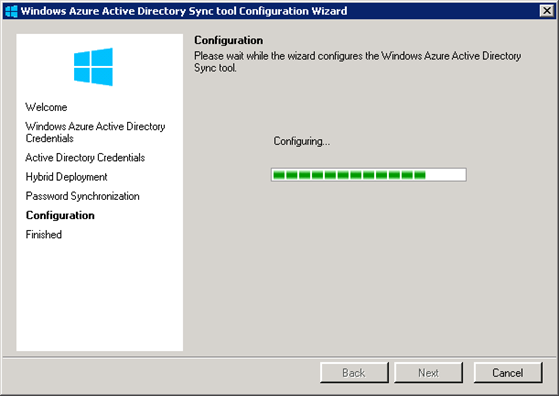Click the wizard window title text
559x396 pixels.
184,11
